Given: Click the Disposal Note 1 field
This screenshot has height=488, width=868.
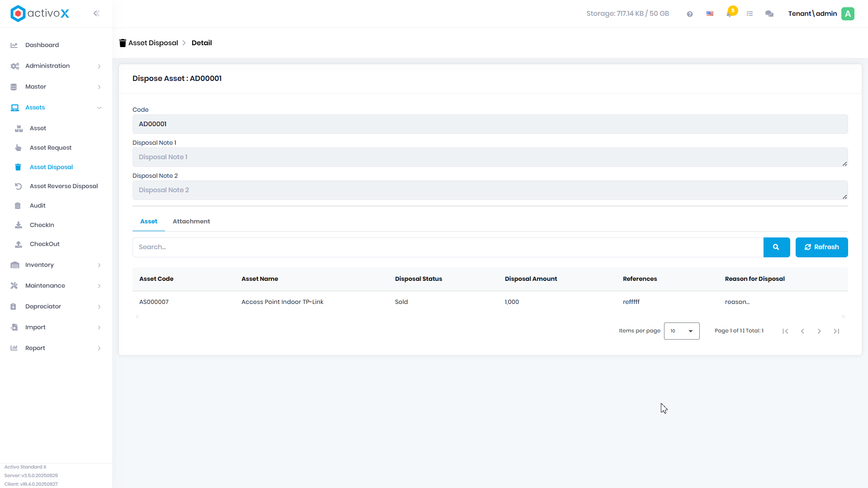Looking at the screenshot, I should tap(490, 157).
